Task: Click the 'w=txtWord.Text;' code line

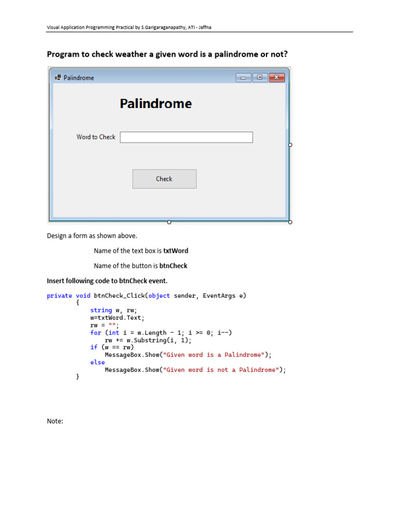Action: [117, 318]
